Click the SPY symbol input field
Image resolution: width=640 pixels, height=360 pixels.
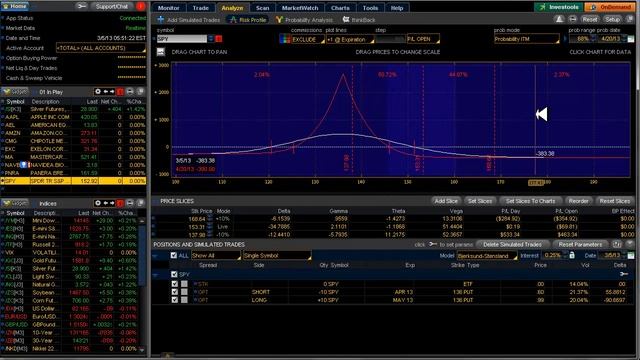tap(182, 39)
